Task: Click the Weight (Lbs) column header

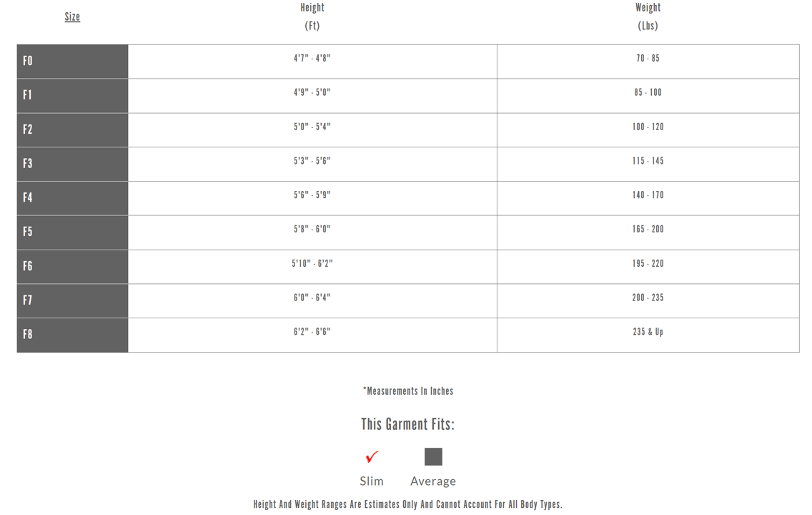Action: click(x=648, y=16)
